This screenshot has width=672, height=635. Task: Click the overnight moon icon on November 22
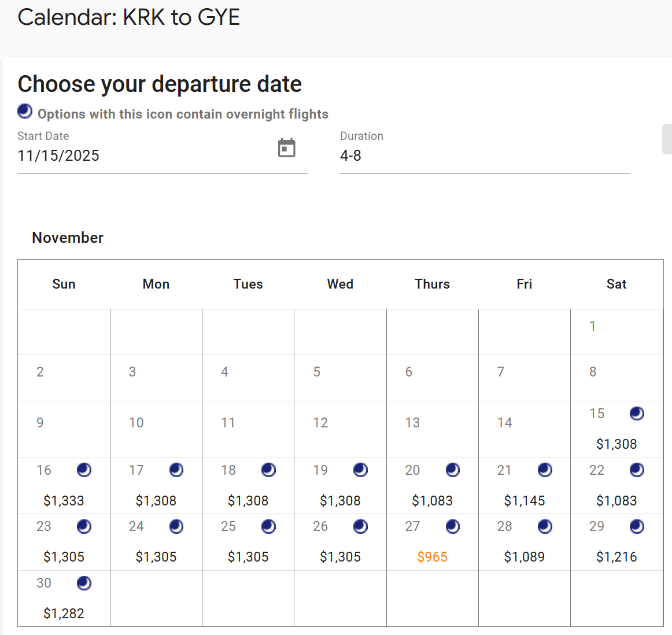pos(637,470)
